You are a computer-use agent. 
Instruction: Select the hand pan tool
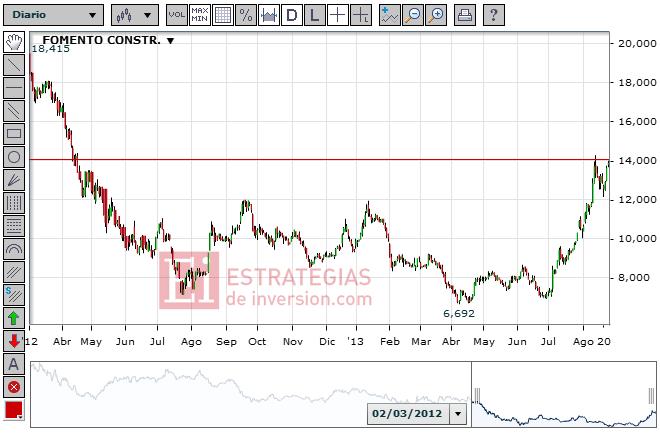[x=14, y=42]
